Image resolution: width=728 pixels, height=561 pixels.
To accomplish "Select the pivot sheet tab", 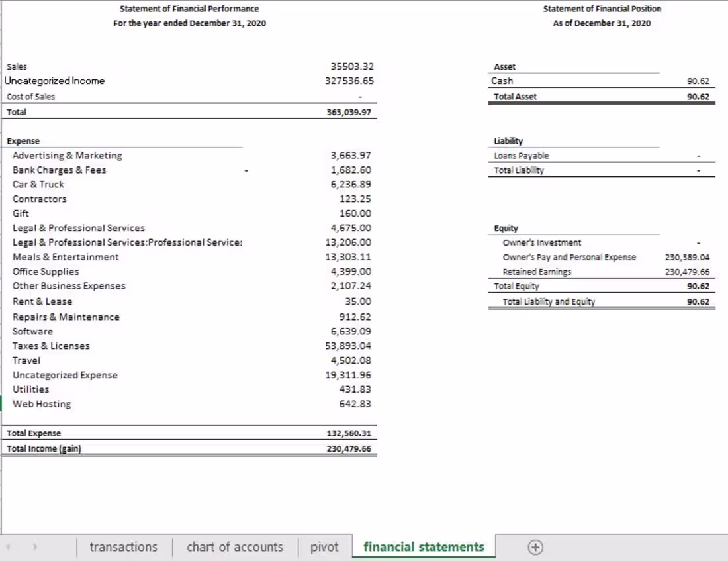I will [324, 547].
